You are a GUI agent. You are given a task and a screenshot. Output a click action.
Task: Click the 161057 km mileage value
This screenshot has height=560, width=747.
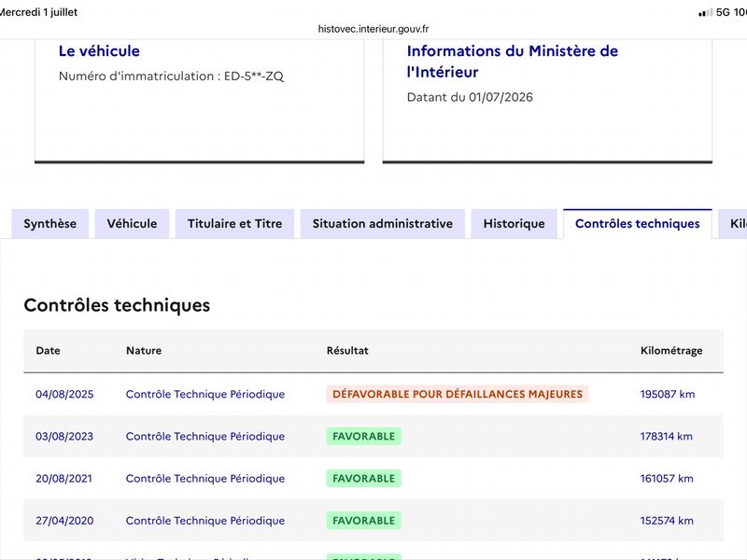click(x=667, y=479)
